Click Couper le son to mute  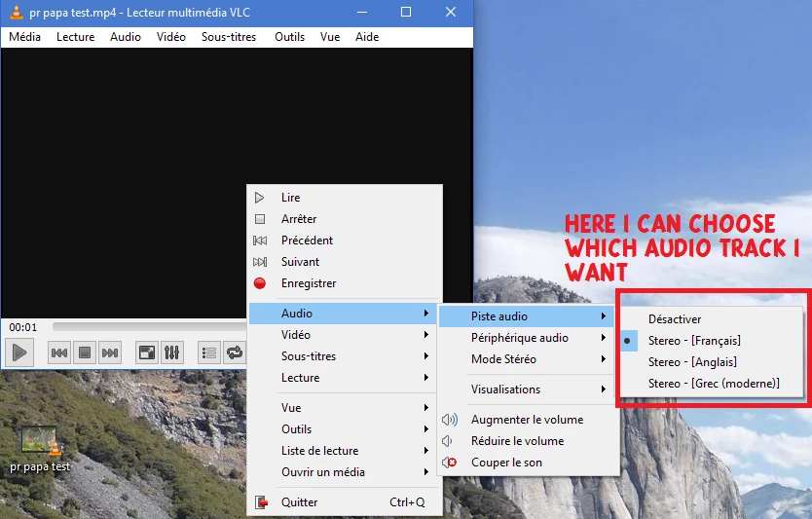[529, 463]
